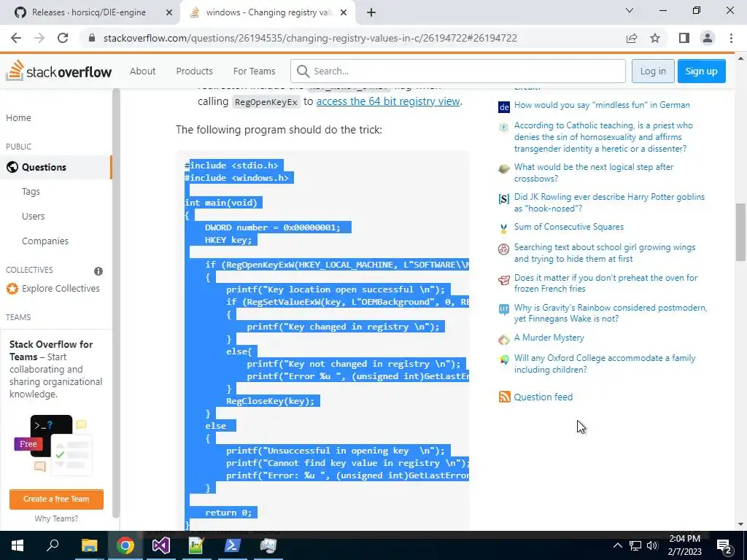The height and width of the screenshot is (560, 747).
Task: Click the search magnifier icon in search box
Action: coord(303,71)
